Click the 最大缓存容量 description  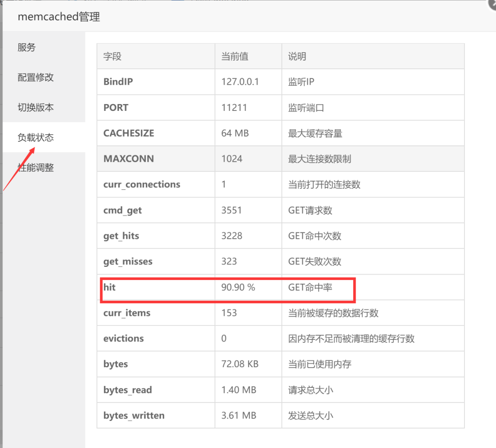click(315, 133)
